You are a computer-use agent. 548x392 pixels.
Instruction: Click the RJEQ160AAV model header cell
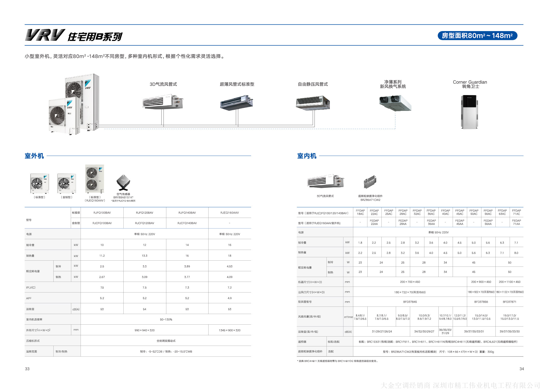click(230, 213)
